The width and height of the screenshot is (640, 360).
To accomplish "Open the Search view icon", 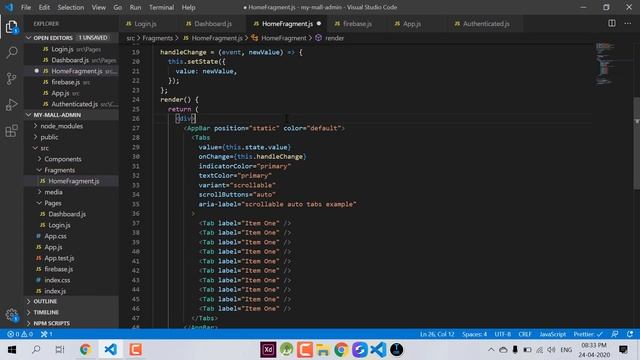I will tap(12, 52).
